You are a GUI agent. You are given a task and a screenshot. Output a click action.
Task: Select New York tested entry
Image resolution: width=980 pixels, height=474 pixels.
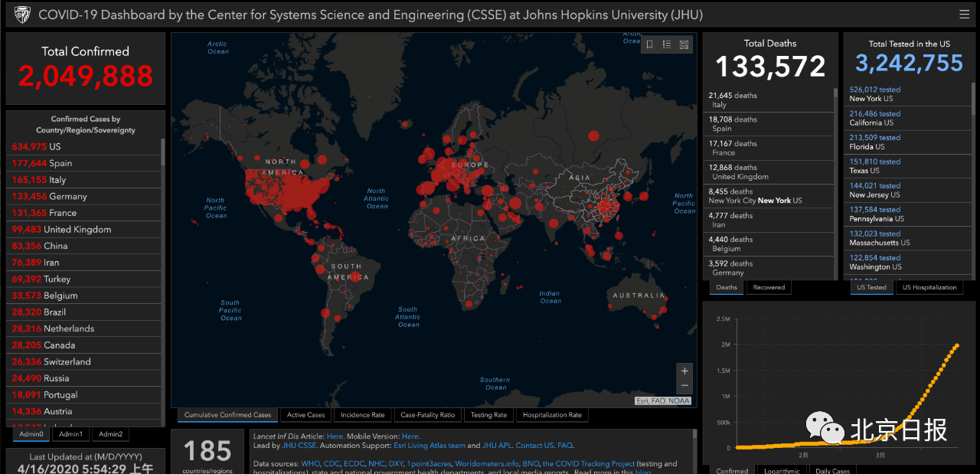tap(874, 94)
